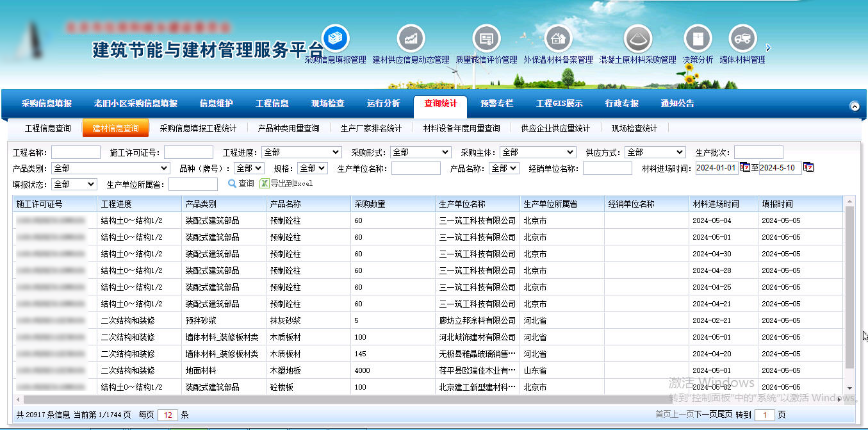This screenshot has height=430, width=868.
Task: Open the 产品类别 dropdown list
Action: point(110,169)
